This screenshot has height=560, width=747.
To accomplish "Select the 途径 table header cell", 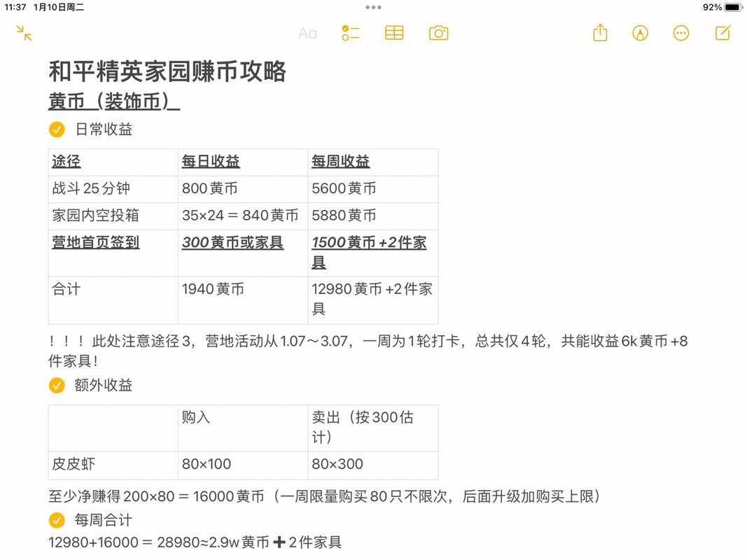I will 113,162.
